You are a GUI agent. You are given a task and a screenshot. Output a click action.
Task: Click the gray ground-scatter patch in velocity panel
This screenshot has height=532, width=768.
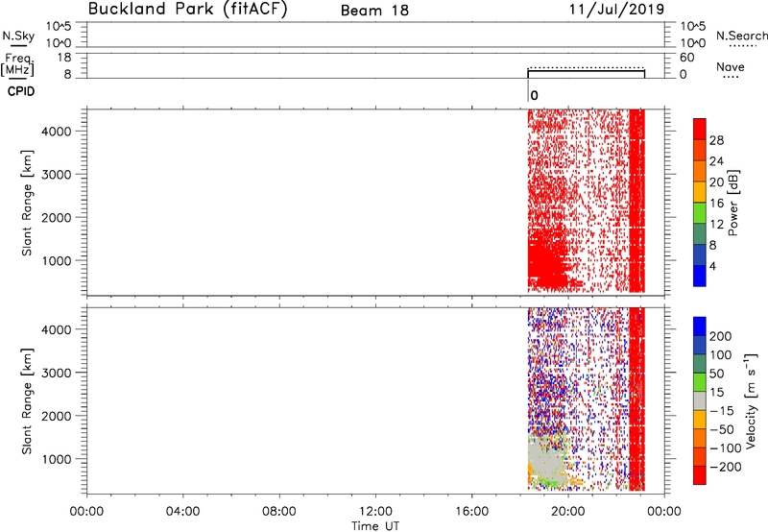[547, 458]
